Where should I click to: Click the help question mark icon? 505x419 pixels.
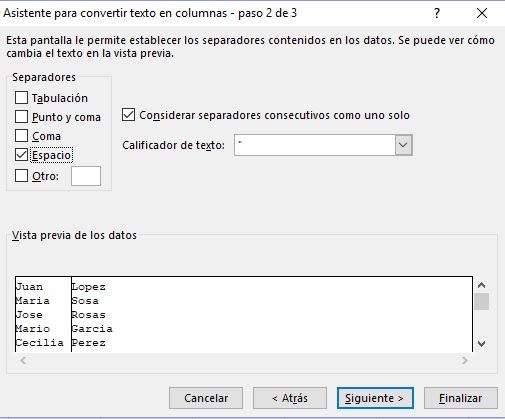437,13
